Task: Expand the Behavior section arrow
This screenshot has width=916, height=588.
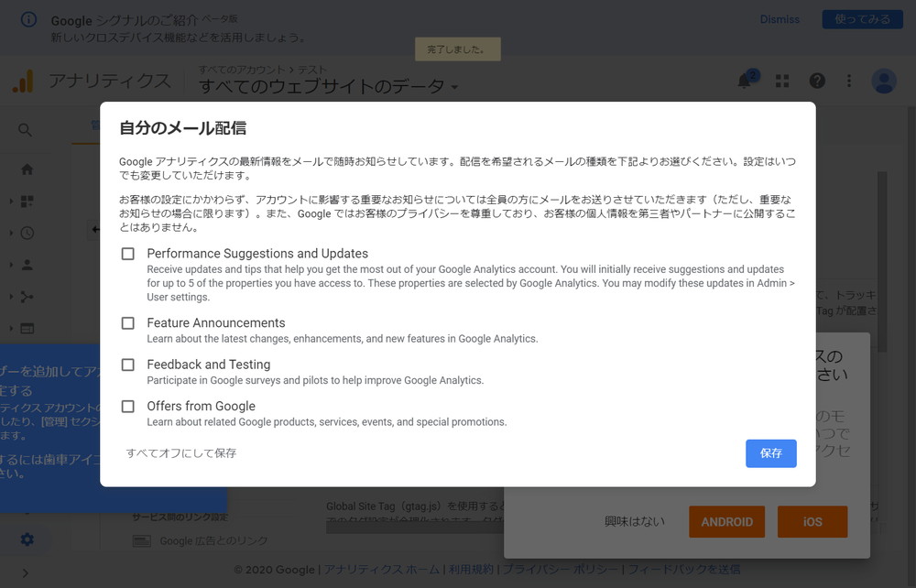Action: pos(11,329)
